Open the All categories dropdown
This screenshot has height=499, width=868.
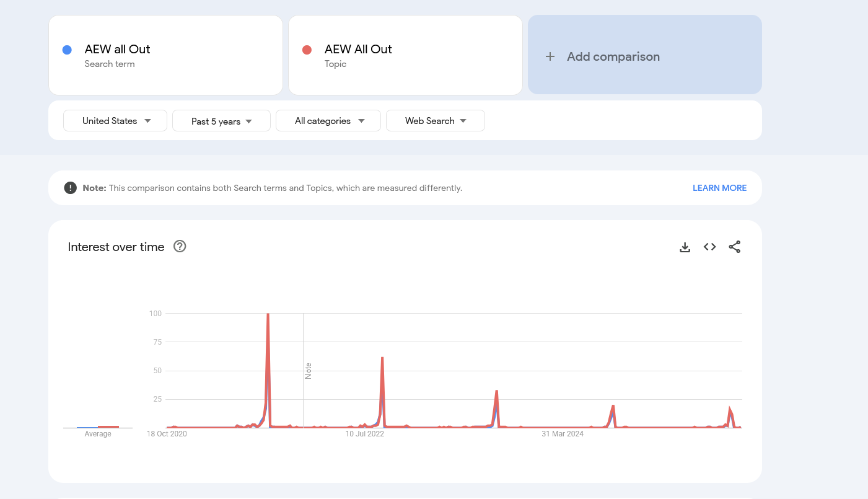point(328,121)
